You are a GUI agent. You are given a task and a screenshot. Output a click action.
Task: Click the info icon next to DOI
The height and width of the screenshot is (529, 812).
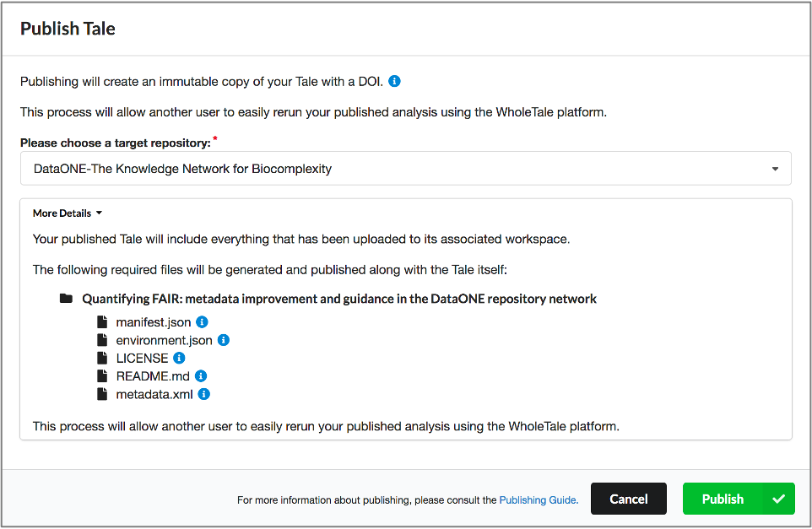pos(394,81)
